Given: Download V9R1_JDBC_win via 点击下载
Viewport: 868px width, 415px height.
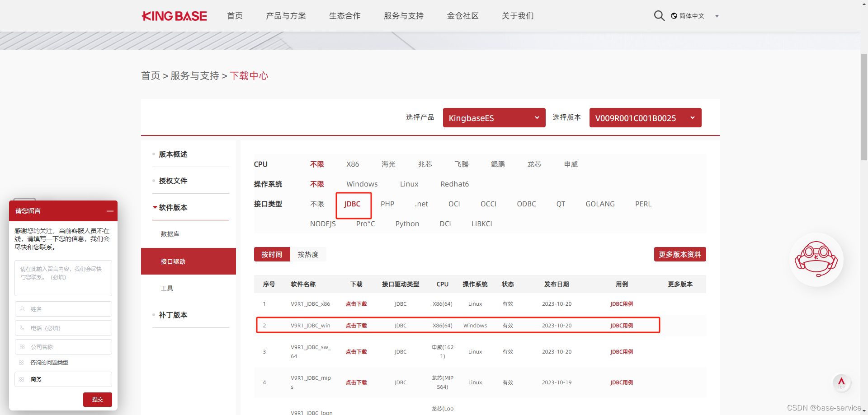Looking at the screenshot, I should click(356, 325).
